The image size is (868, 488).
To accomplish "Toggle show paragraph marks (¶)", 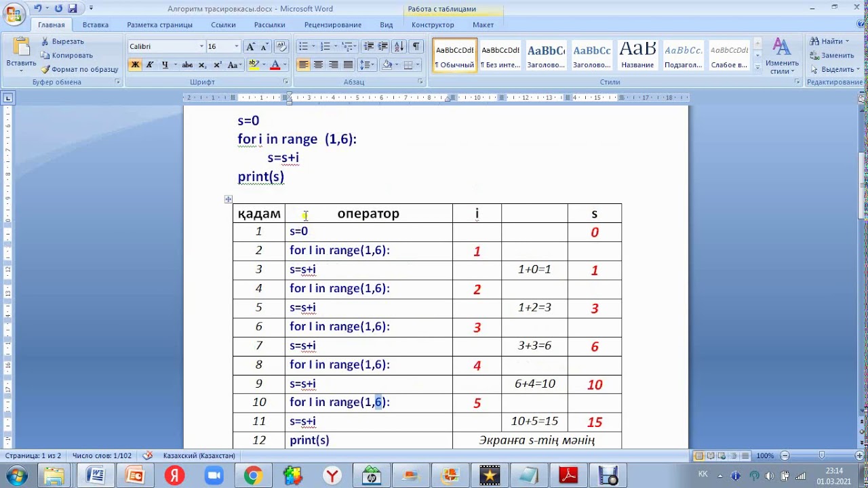I will pos(416,46).
